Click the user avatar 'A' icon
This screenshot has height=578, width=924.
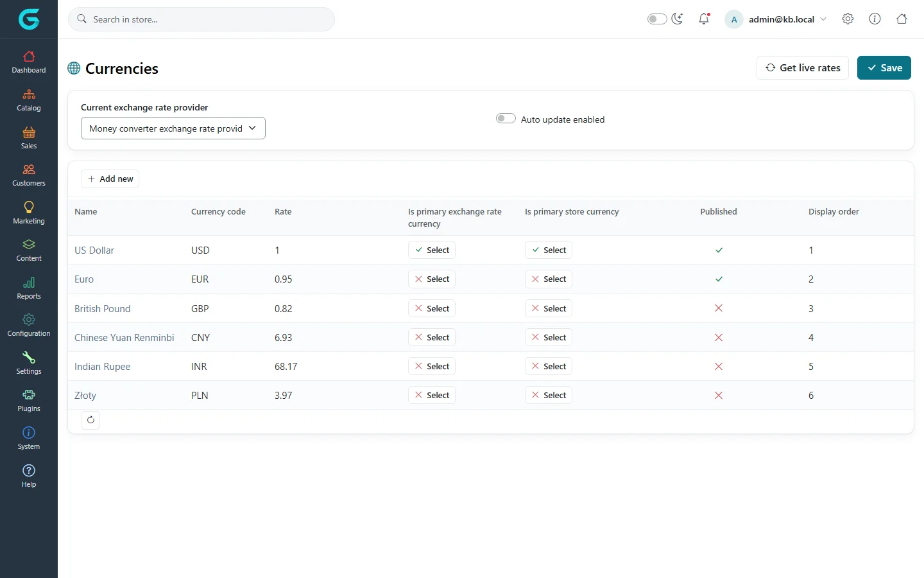pos(734,19)
